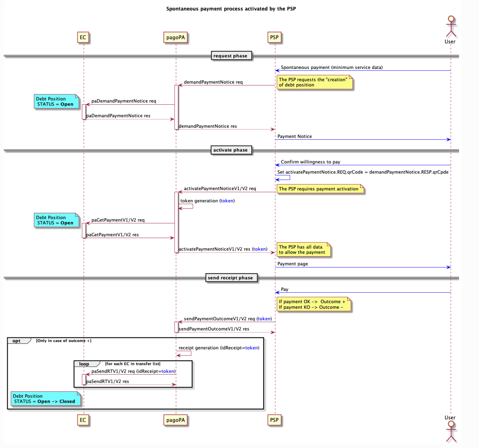Select the EC participant box at top
The height and width of the screenshot is (448, 479).
click(x=83, y=37)
